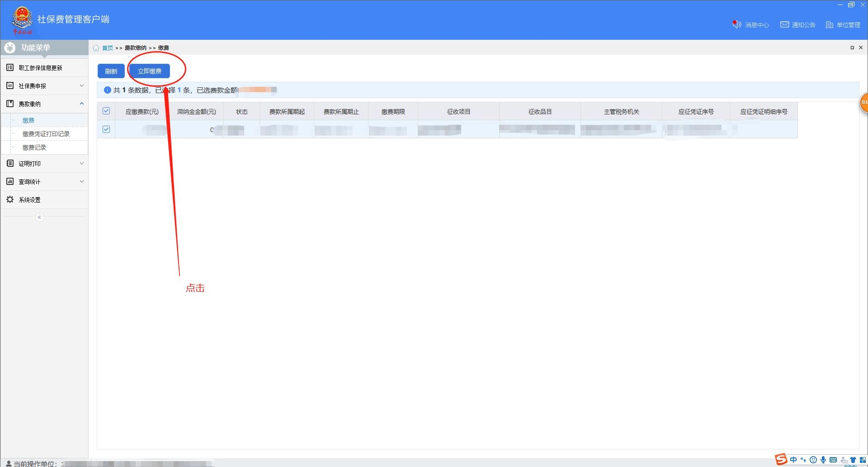868x467 pixels.
Task: Expand the 查询统计 menu arrow
Action: coord(82,181)
